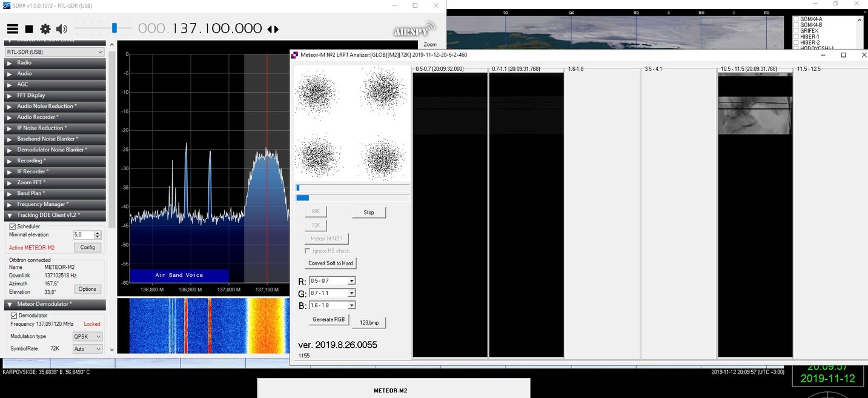
Task: Click the Options button
Action: [88, 289]
